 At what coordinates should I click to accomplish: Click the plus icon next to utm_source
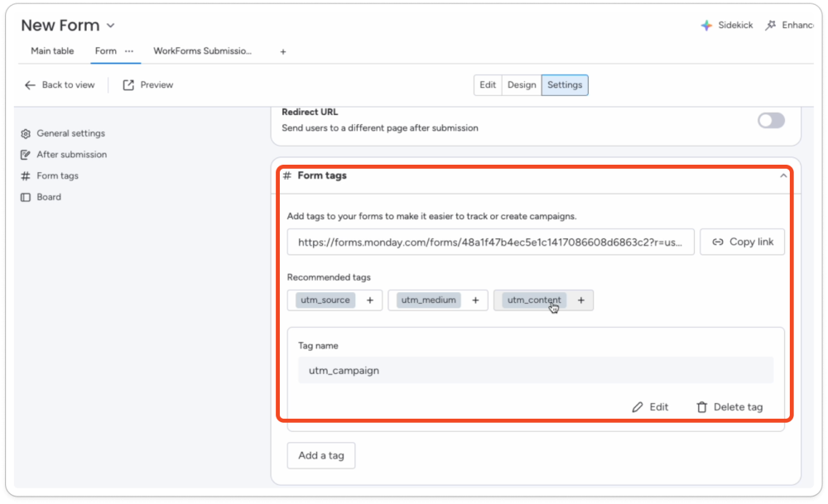(369, 300)
